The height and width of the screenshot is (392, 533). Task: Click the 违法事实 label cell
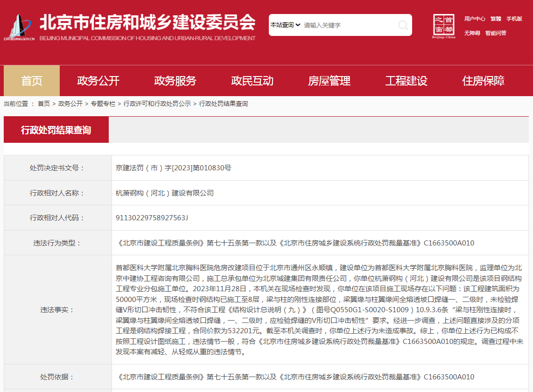pyautogui.click(x=58, y=310)
